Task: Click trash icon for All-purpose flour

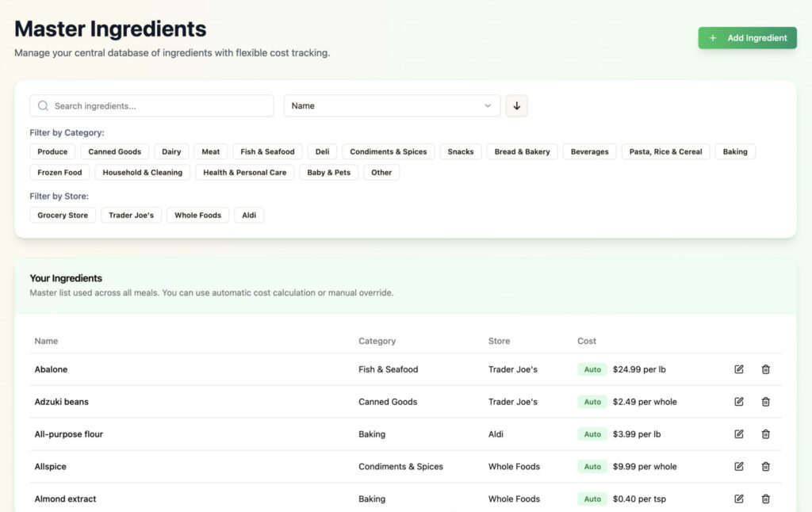Action: click(x=765, y=434)
